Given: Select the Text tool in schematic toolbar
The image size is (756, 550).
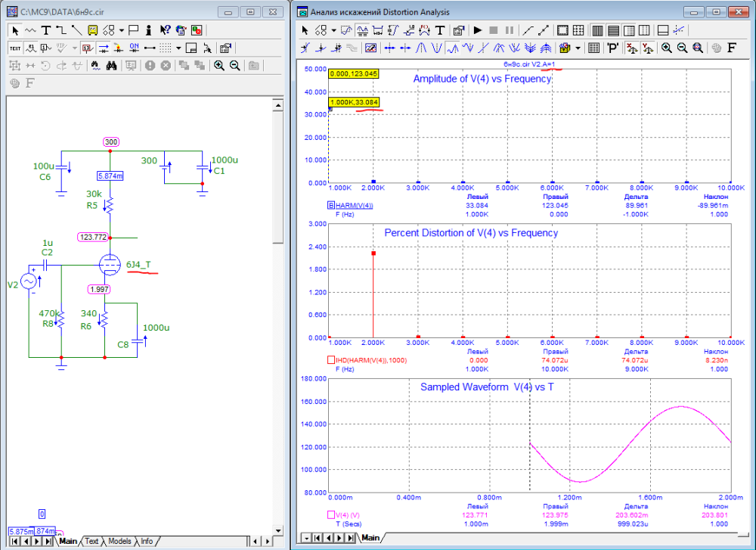Looking at the screenshot, I should [46, 30].
